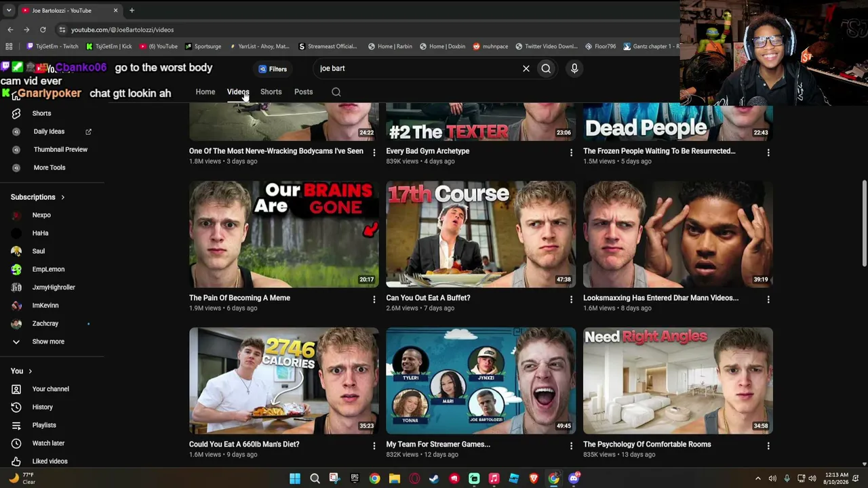Viewport: 868px width, 488px height.
Task: Open the Filters button near search
Action: (x=273, y=69)
